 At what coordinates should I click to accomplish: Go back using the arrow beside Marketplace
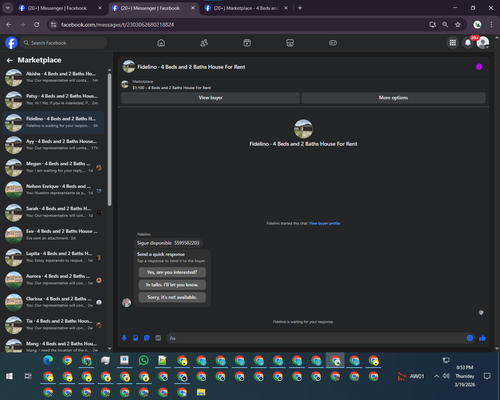click(x=10, y=60)
